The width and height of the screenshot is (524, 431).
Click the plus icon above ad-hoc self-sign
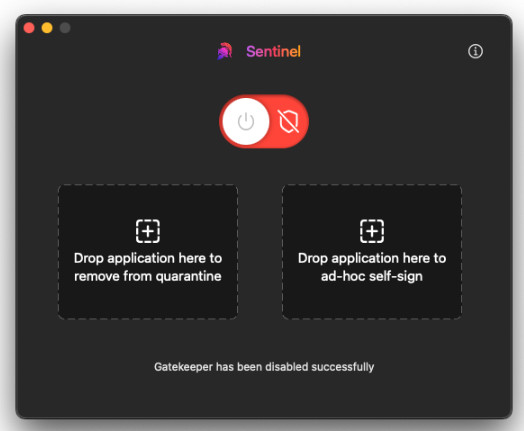[x=372, y=231]
